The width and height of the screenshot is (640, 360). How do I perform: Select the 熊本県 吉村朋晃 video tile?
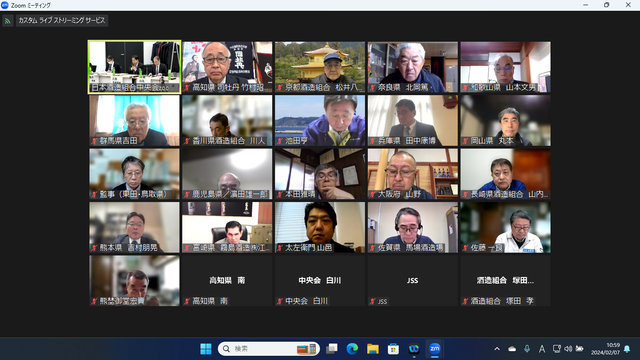click(134, 227)
